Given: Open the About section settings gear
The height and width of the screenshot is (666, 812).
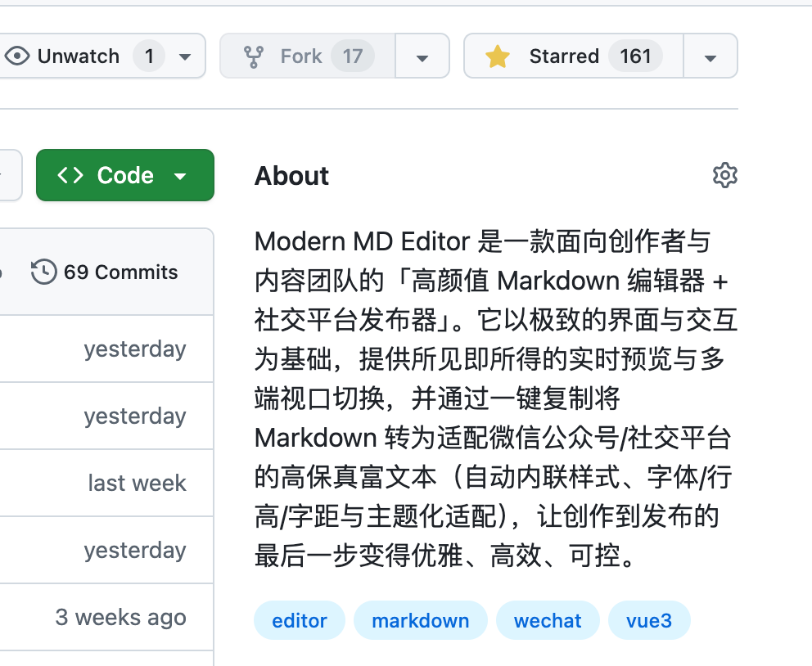Looking at the screenshot, I should (x=725, y=175).
